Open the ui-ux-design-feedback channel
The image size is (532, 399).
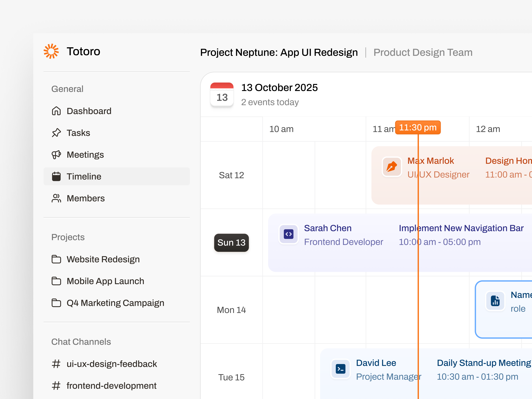coord(117,364)
